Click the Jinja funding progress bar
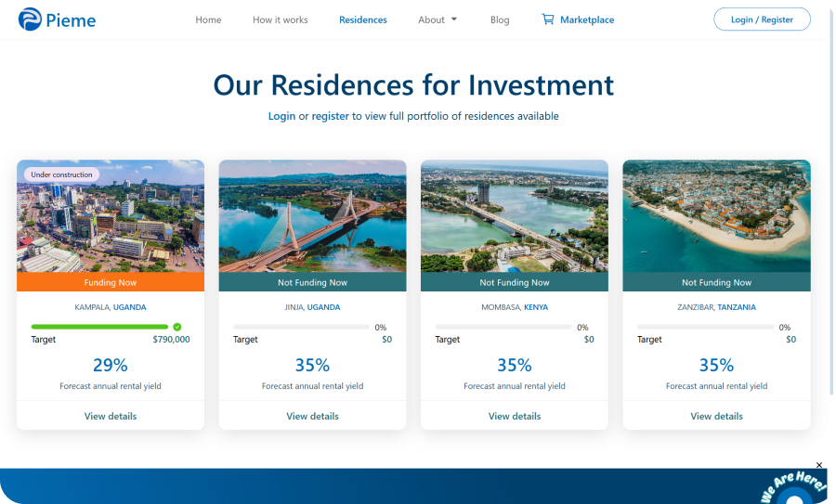The height and width of the screenshot is (504, 836). click(301, 327)
